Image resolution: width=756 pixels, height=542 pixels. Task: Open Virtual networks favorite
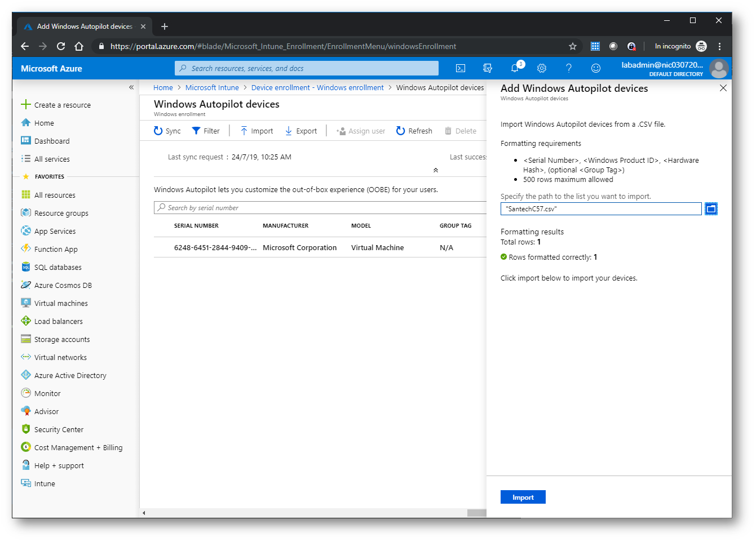click(x=54, y=357)
